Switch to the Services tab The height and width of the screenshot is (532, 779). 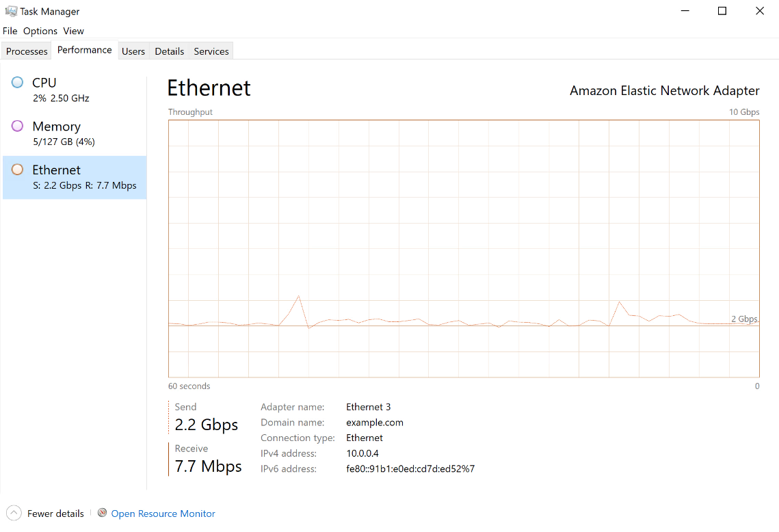click(x=211, y=51)
